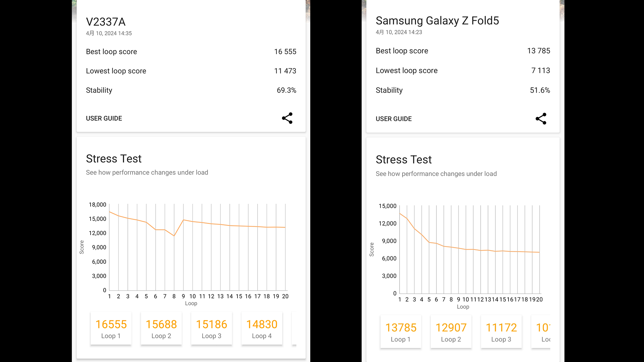This screenshot has width=644, height=362.
Task: Select the Loop 4 tile showing 14830
Action: pyautogui.click(x=262, y=328)
